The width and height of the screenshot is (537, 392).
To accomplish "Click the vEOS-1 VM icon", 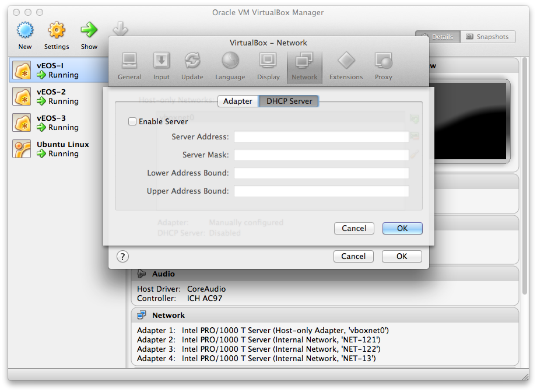I will 22,70.
